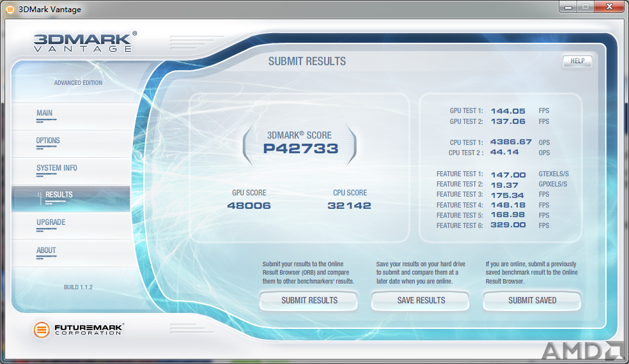Minimize the 3DMark Vantage window
The image size is (629, 364).
[568, 7]
